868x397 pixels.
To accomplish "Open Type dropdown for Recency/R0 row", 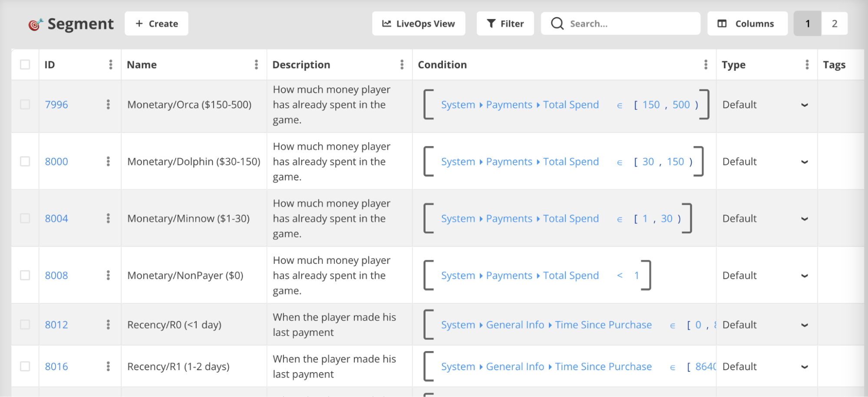I will (x=804, y=325).
